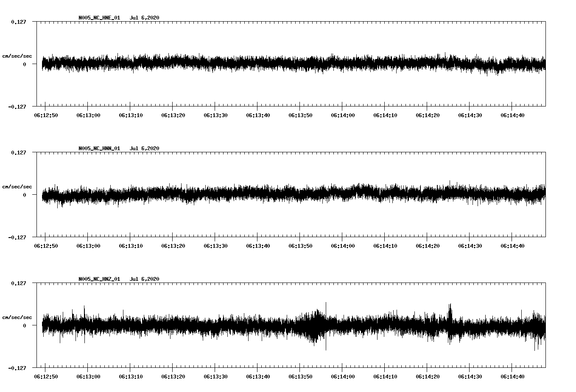The height and width of the screenshot is (392, 576).
Task: Click the 06:13:50 time label under the HNN plot
Action: point(300,246)
